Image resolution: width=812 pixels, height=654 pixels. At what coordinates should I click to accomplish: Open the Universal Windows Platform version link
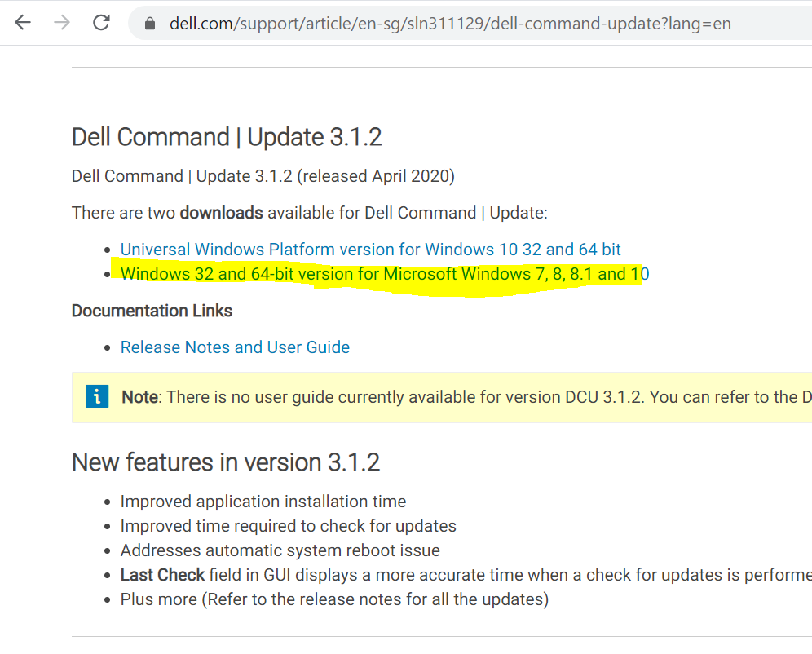(370, 250)
